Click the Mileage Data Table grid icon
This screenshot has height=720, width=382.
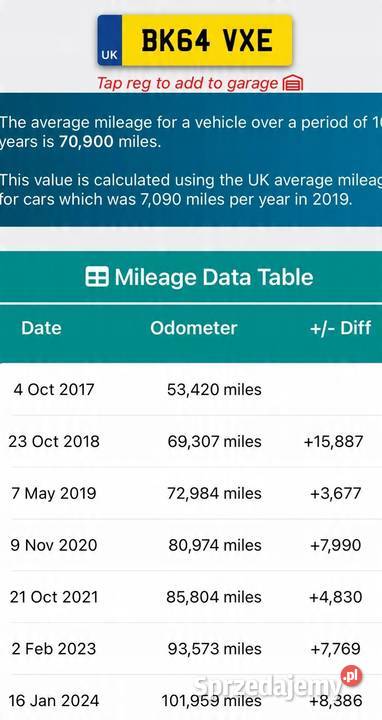[97, 277]
